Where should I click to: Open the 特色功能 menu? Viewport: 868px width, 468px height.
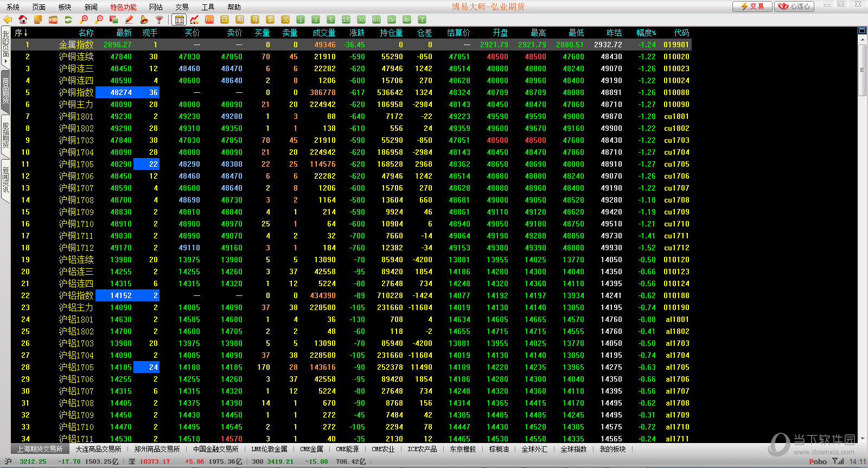123,7
